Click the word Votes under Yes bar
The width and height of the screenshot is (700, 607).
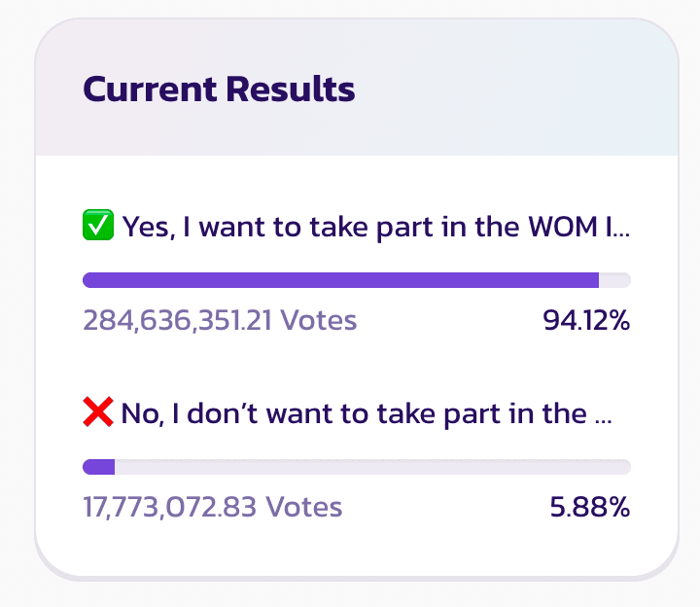[x=319, y=320]
